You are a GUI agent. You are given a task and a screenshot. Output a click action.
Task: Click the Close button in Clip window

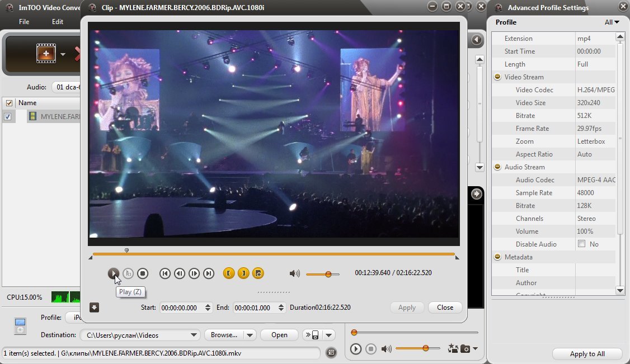click(x=445, y=308)
